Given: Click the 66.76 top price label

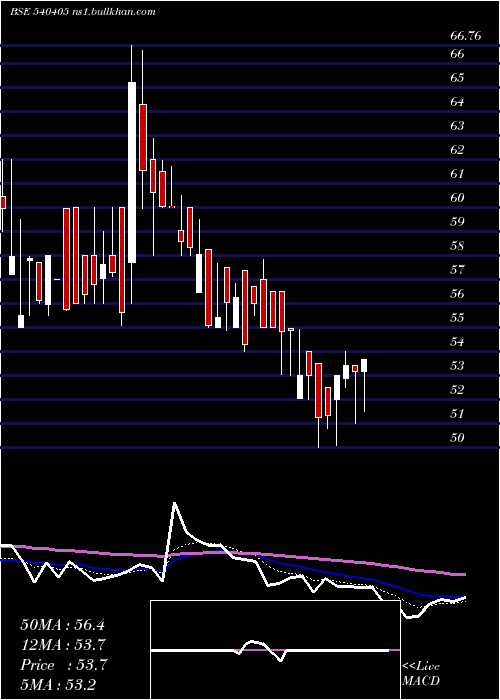Looking at the screenshot, I should coord(466,36).
